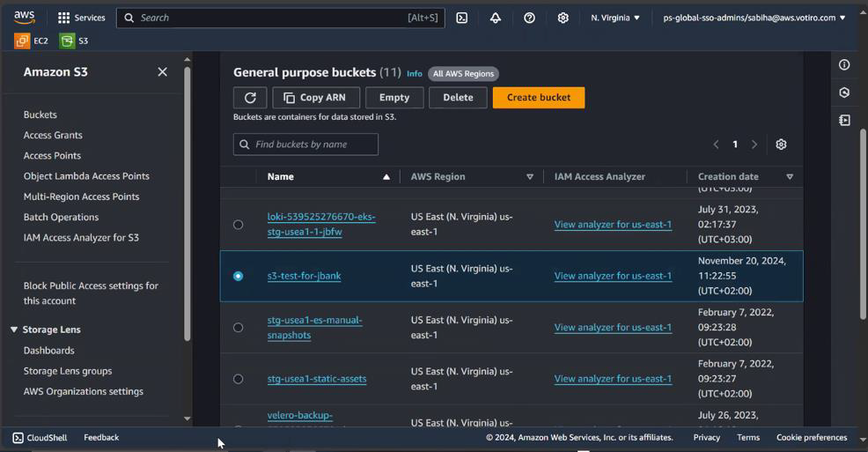Open CloudShell from the top bar icon
The width and height of the screenshot is (868, 452).
(461, 18)
